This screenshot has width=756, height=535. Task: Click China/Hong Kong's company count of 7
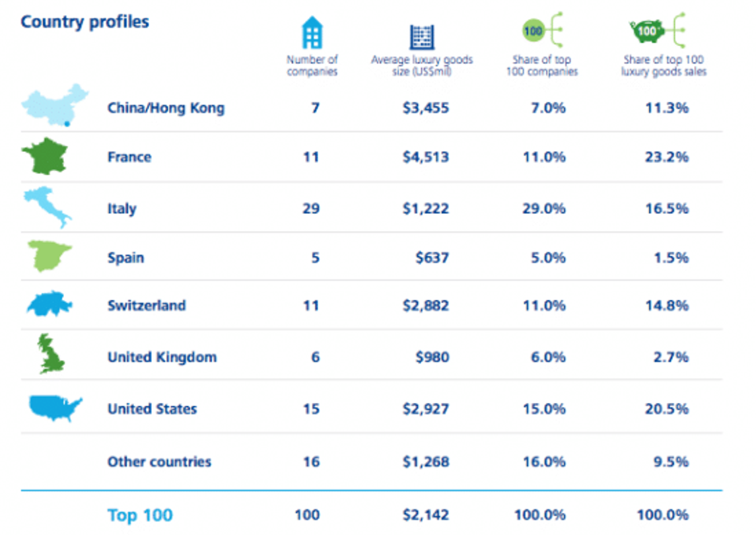[316, 108]
